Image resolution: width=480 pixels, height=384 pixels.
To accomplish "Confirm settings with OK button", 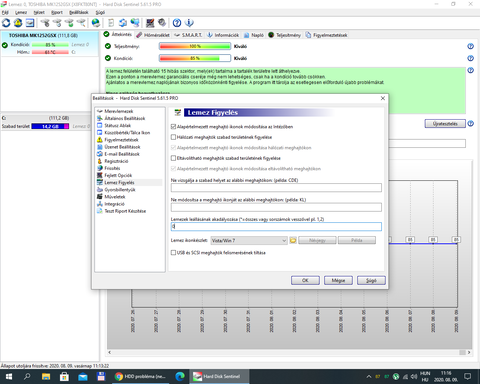I will click(305, 280).
